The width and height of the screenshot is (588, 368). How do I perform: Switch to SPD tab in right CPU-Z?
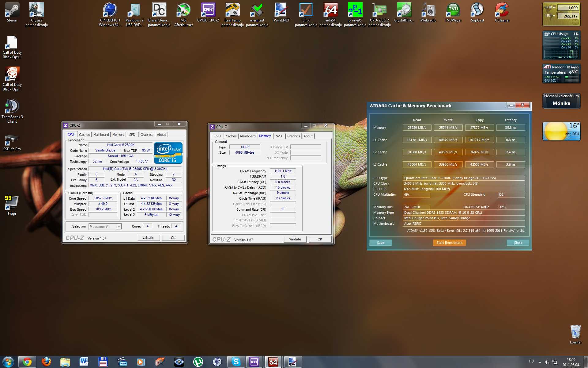(x=279, y=136)
